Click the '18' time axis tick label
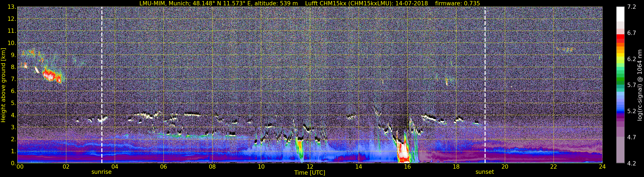The width and height of the screenshot is (644, 177). point(456,167)
